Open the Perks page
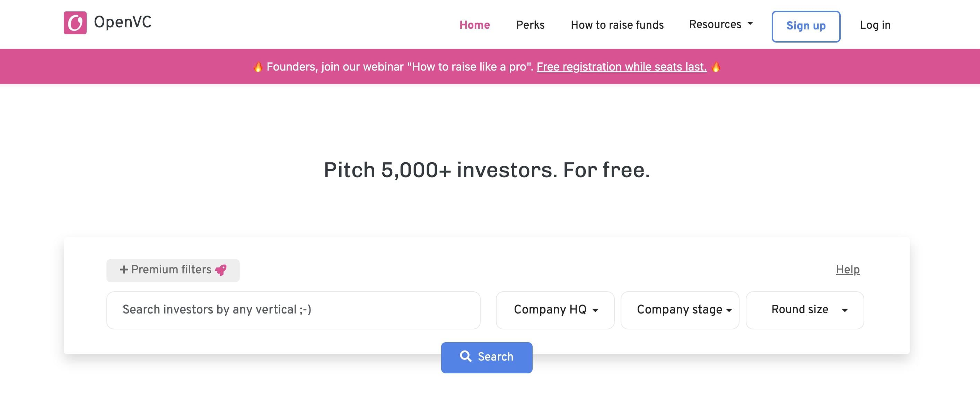 (530, 25)
